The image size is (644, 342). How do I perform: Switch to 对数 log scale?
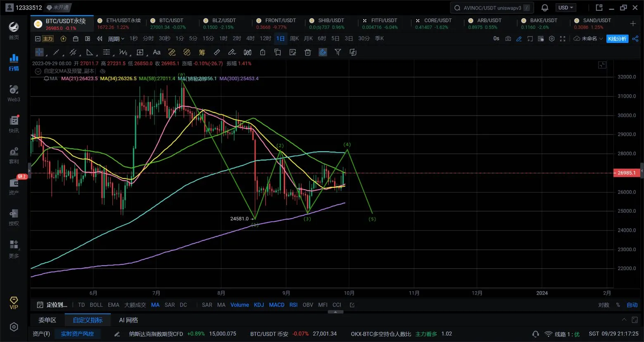click(604, 305)
